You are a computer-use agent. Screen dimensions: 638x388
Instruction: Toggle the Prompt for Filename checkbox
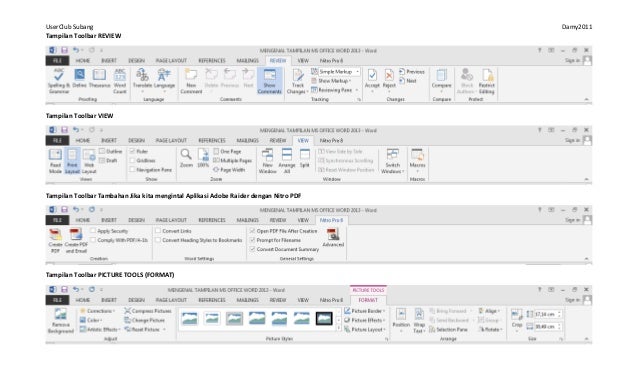point(252,240)
